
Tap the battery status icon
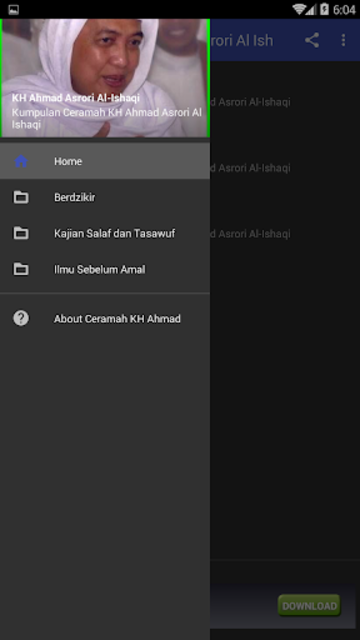[x=324, y=9]
